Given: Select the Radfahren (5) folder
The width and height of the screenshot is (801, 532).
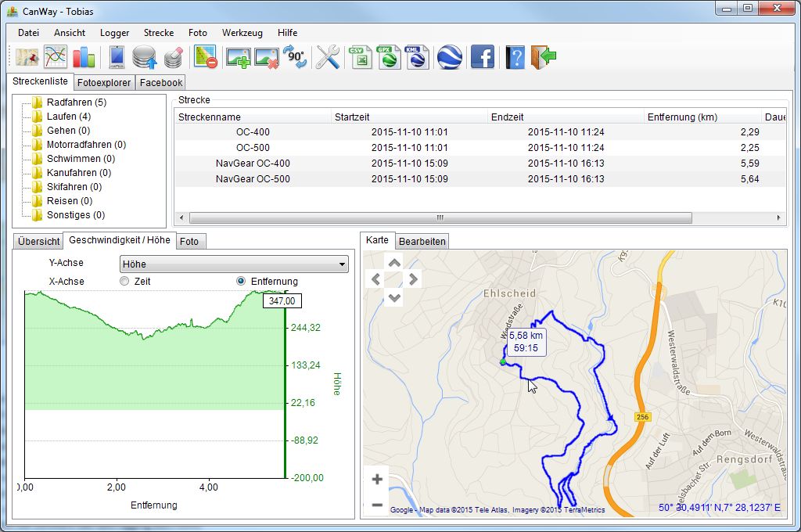Looking at the screenshot, I should (x=76, y=102).
